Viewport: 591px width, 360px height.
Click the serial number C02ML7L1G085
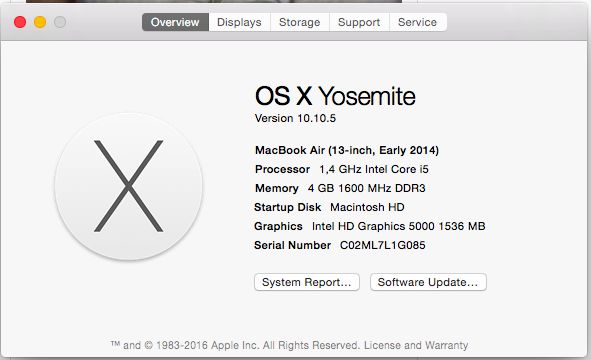pyautogui.click(x=383, y=245)
